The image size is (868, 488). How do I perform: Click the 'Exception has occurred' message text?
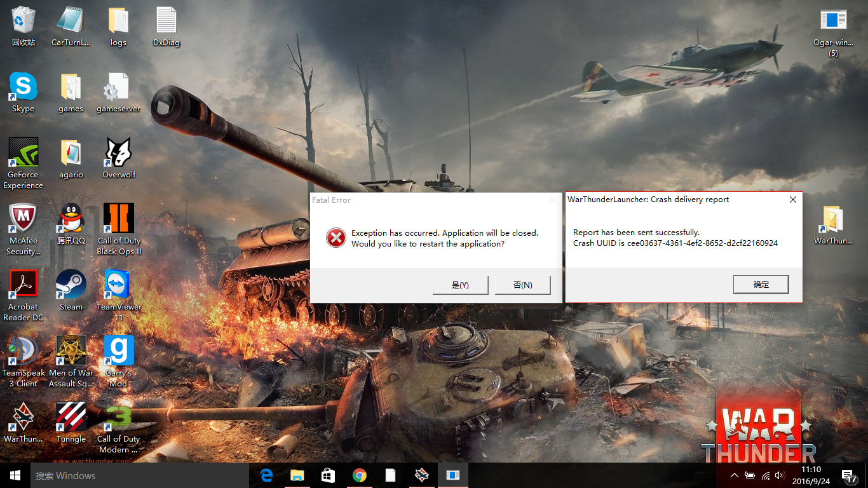445,233
